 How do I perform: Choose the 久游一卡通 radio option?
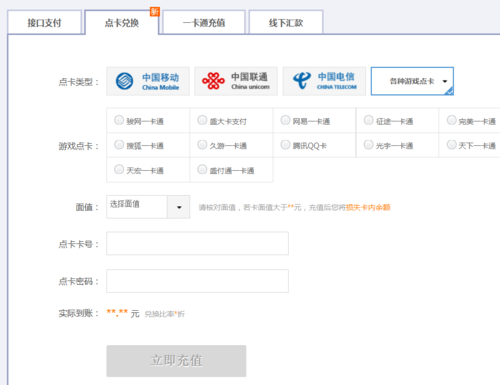pos(202,145)
